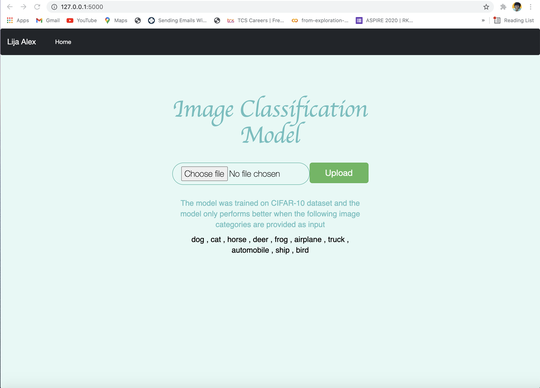The height and width of the screenshot is (388, 540).
Task: Open the TCS Careers bookmark
Action: pos(256,20)
